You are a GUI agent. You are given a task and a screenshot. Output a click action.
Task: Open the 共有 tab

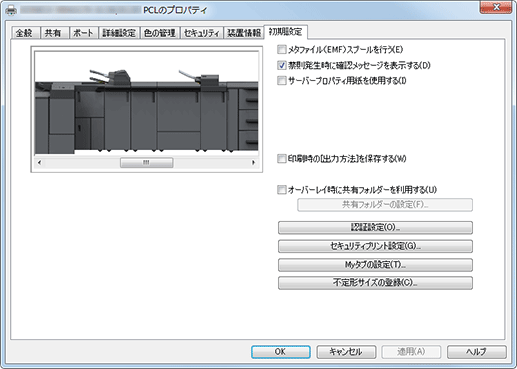54,33
